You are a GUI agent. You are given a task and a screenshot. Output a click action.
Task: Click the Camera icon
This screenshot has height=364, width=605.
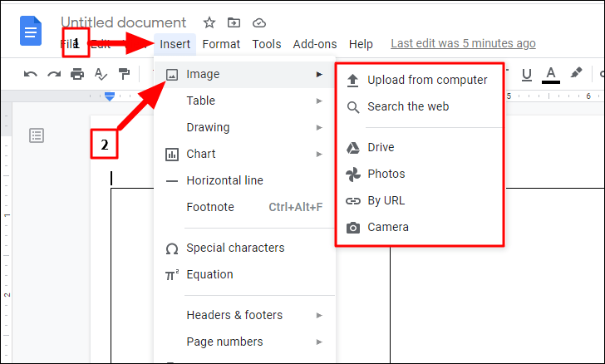click(353, 228)
